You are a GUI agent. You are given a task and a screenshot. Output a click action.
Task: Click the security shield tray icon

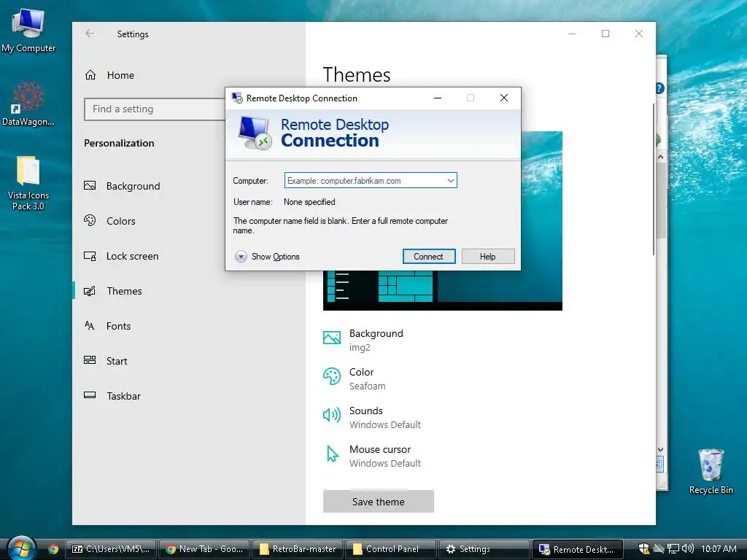click(643, 548)
